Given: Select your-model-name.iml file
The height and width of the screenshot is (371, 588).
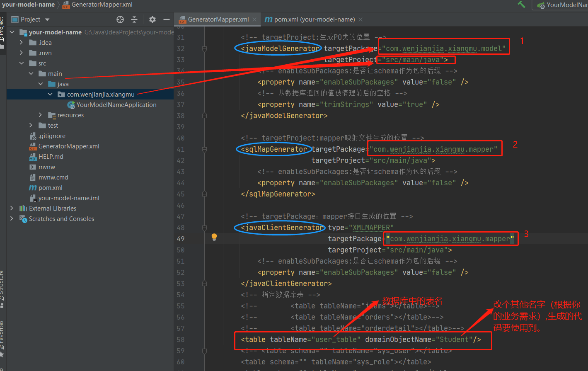Looking at the screenshot, I should 69,198.
